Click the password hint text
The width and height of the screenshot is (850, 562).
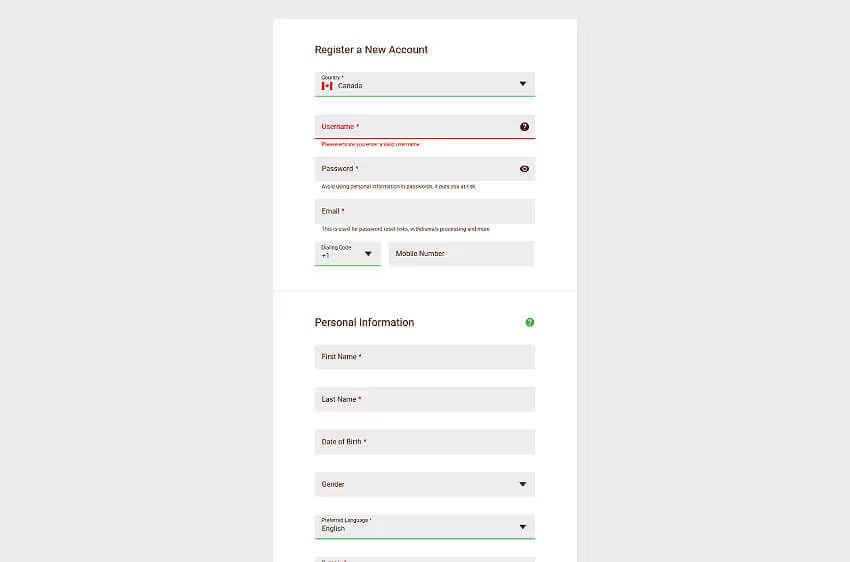pyautogui.click(x=398, y=186)
